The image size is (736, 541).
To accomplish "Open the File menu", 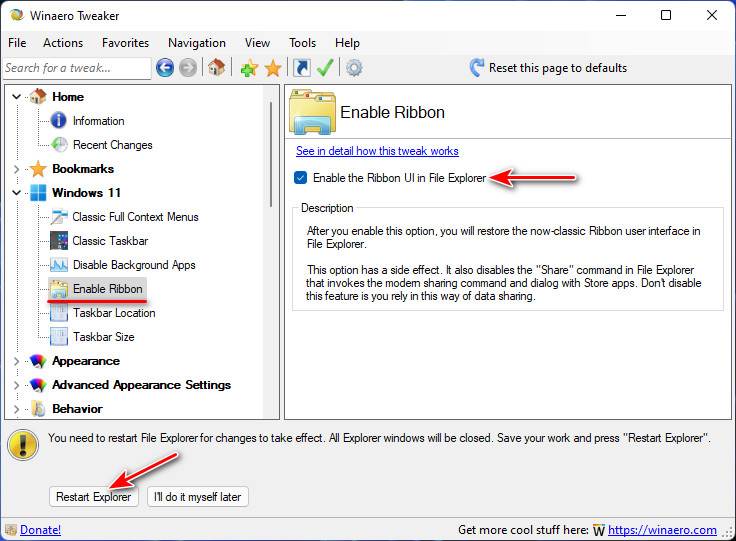I will click(17, 43).
